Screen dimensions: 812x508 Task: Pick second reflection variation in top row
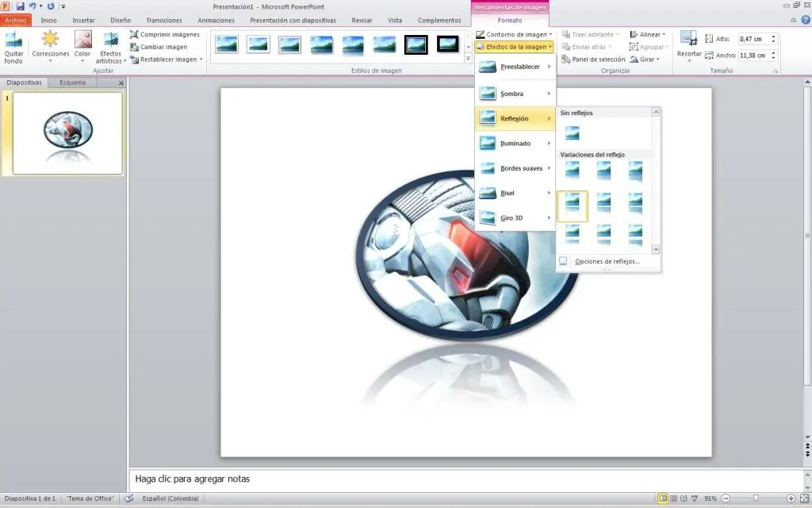(x=603, y=171)
